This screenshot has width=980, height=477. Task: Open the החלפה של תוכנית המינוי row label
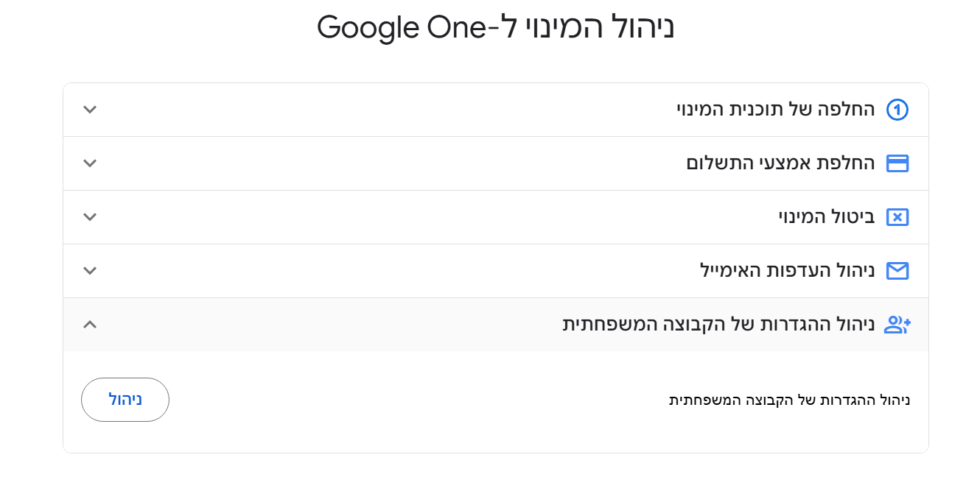[775, 110]
